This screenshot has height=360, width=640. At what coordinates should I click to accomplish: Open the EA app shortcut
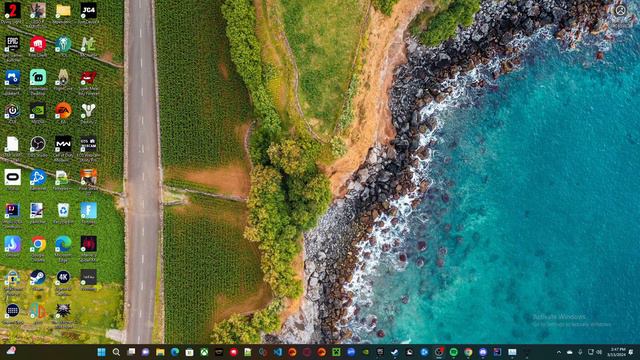pos(63,111)
